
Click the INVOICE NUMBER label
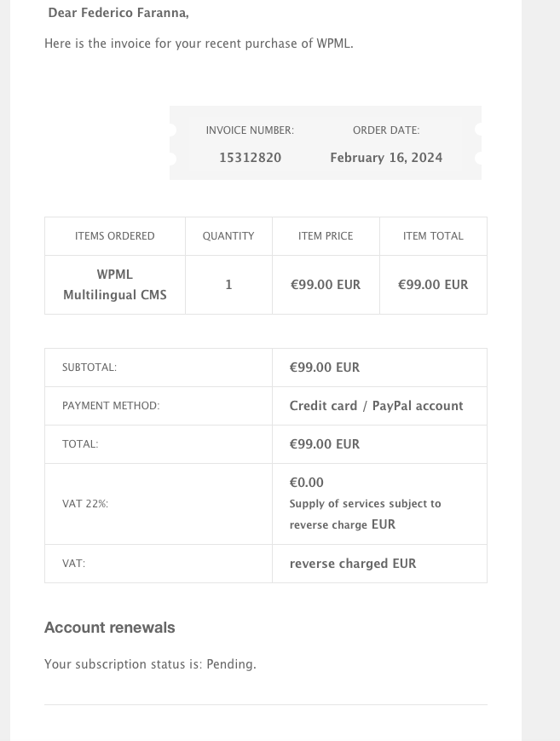click(250, 130)
